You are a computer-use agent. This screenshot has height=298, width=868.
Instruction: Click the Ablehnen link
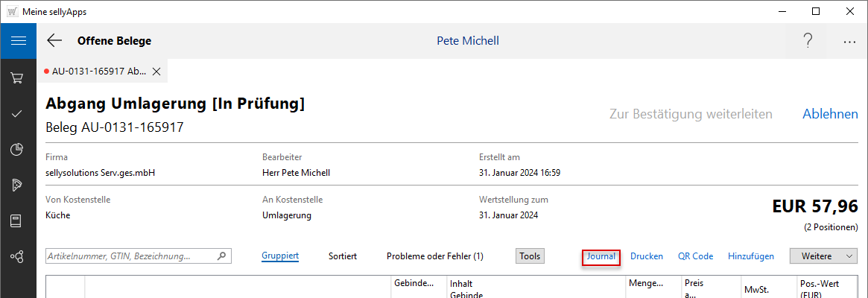(830, 114)
